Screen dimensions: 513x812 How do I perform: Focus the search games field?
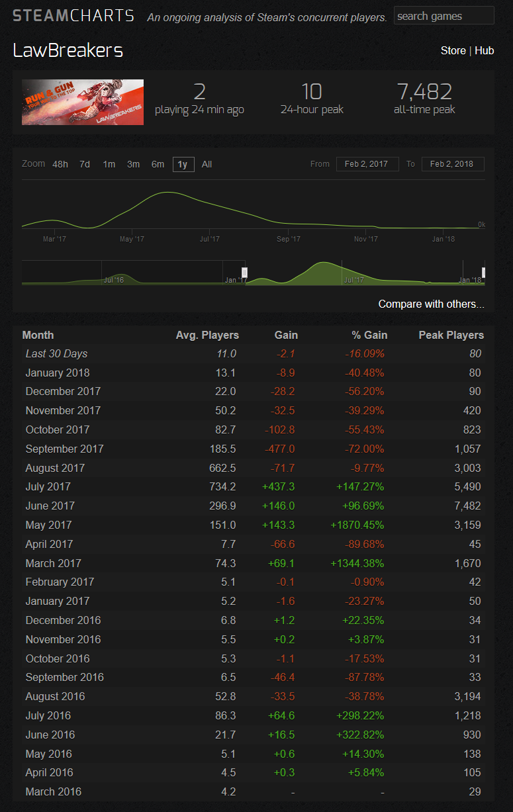point(443,16)
